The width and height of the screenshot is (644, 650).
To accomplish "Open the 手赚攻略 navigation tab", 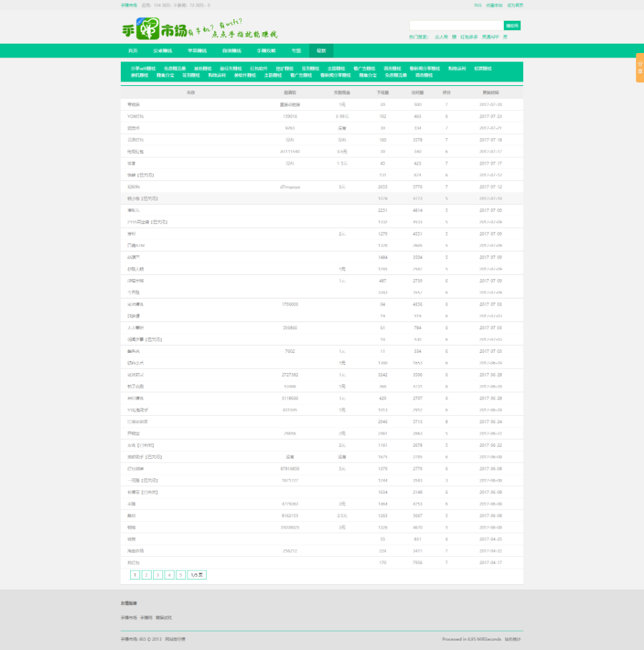I will (266, 51).
